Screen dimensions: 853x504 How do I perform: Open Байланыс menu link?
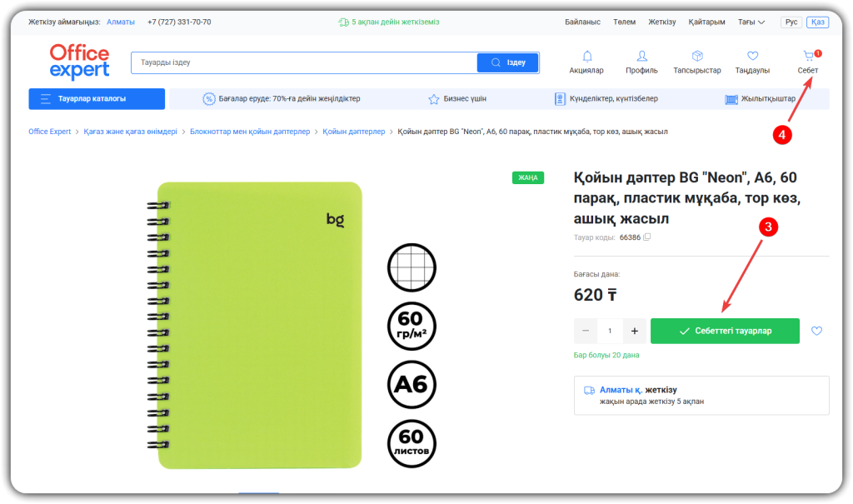(x=582, y=22)
